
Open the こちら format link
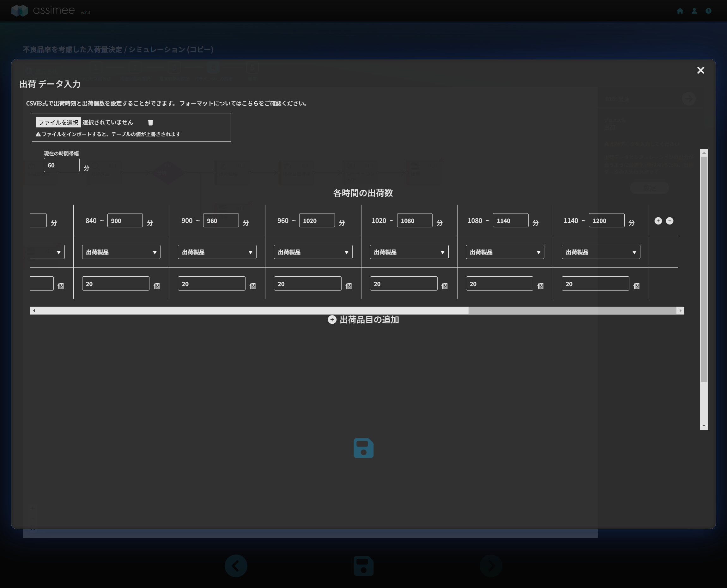click(x=250, y=103)
